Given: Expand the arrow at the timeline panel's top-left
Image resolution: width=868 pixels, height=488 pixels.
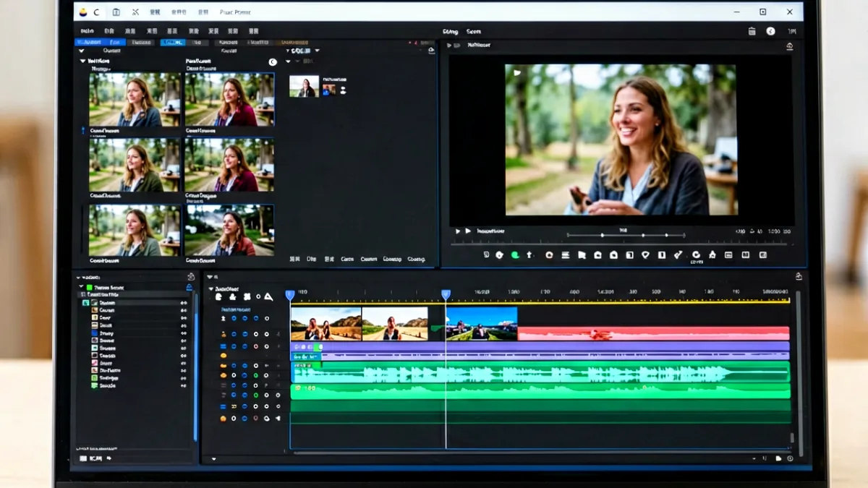Looking at the screenshot, I should pos(210,277).
